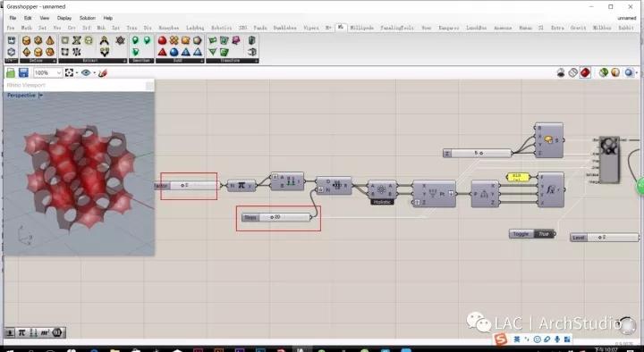Screen dimensions: 644x352
Task: Click the Level slider track
Action: 613,238
